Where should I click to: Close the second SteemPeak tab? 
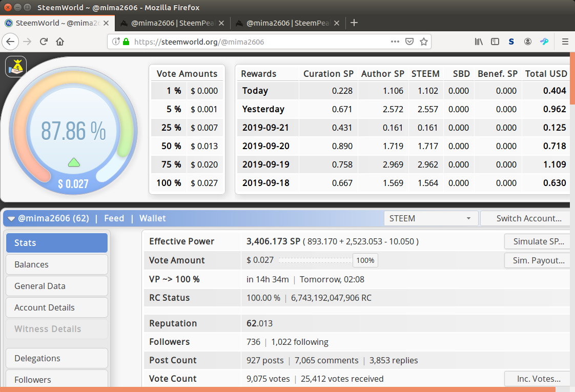pos(221,23)
